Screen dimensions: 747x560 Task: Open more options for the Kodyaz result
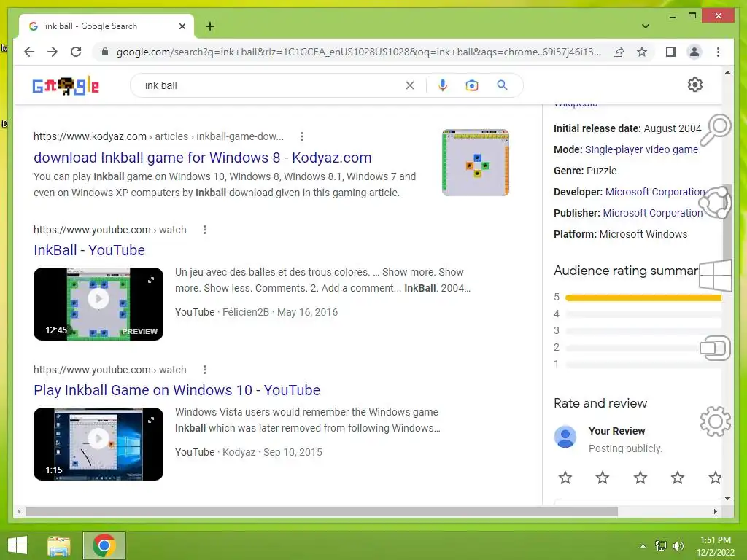(301, 136)
